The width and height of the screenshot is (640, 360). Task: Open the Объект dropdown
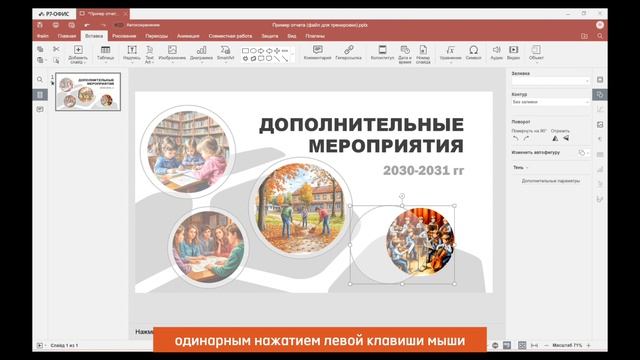[536, 54]
